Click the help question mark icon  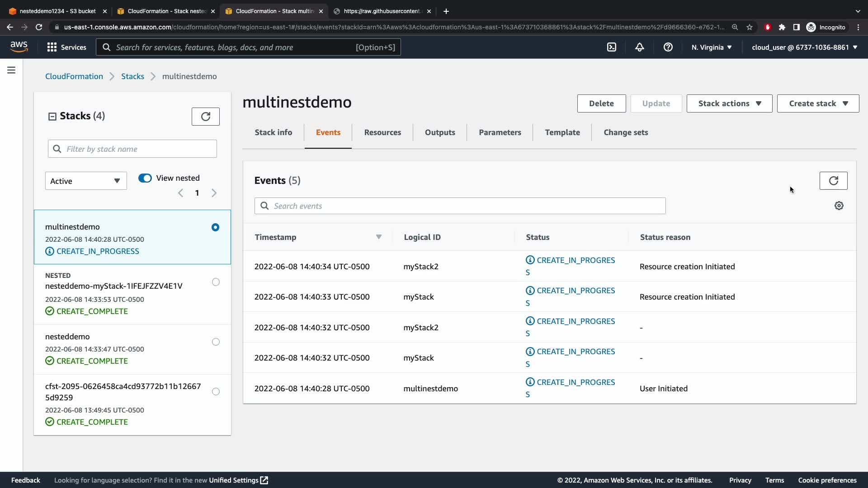(x=668, y=47)
